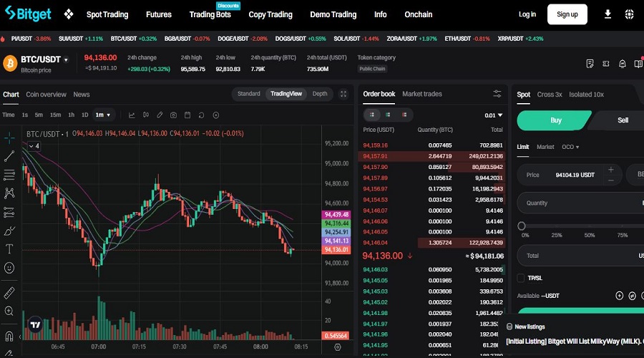
Task: Show asks only order book view
Action: [x=404, y=115]
